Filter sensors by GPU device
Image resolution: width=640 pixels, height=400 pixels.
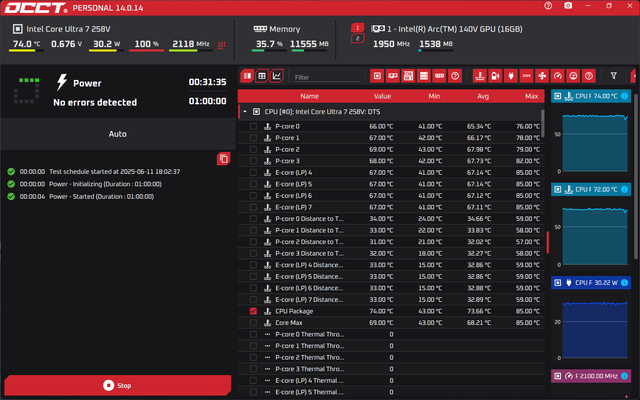pos(393,76)
